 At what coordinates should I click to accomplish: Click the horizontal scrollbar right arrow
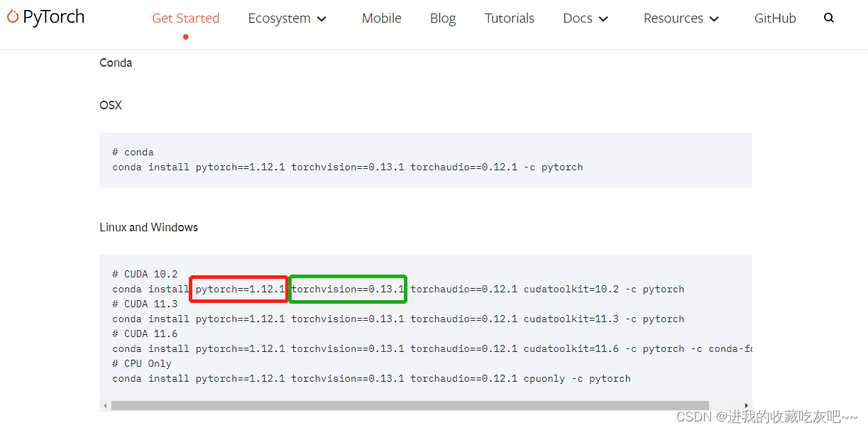[746, 405]
